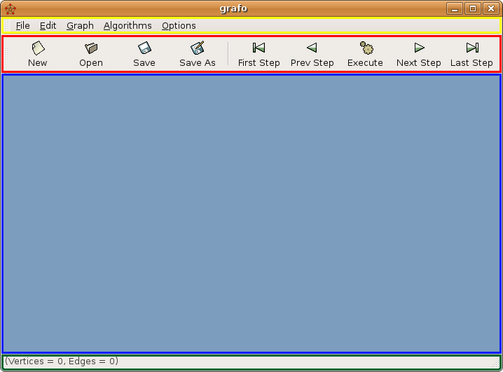
Task: Open a graph file via Open icon
Action: (x=91, y=53)
